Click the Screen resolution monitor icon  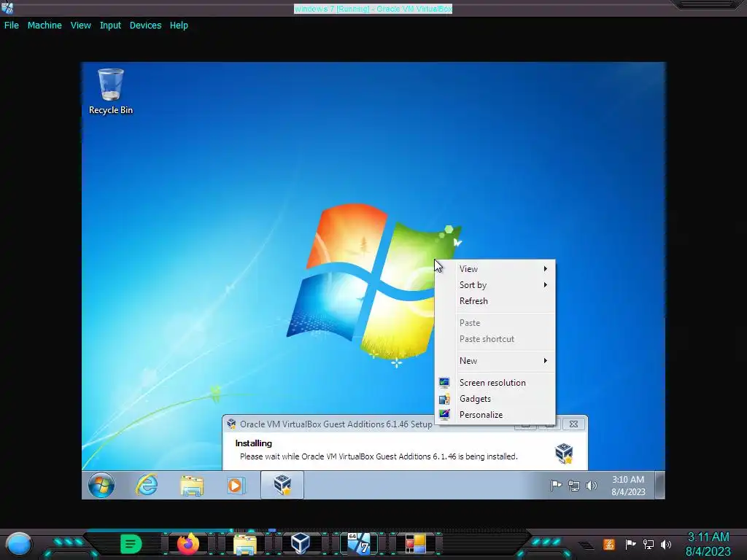(x=444, y=382)
